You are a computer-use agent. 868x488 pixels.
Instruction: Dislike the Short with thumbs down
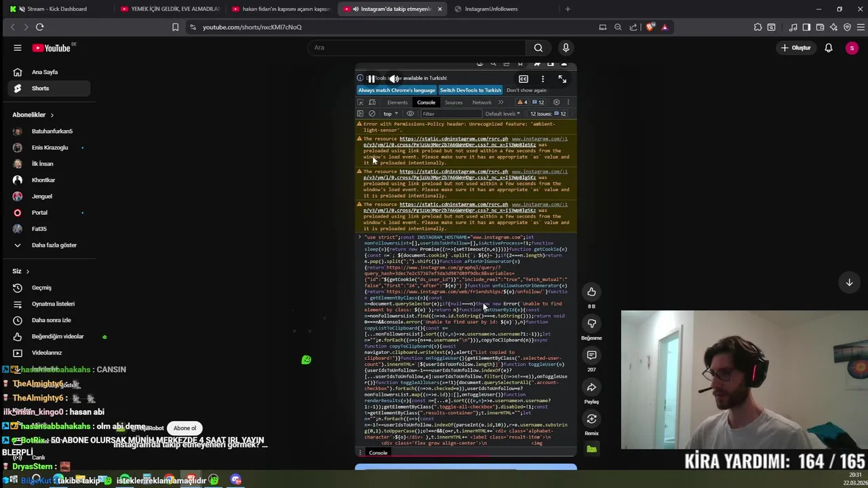[591, 323]
